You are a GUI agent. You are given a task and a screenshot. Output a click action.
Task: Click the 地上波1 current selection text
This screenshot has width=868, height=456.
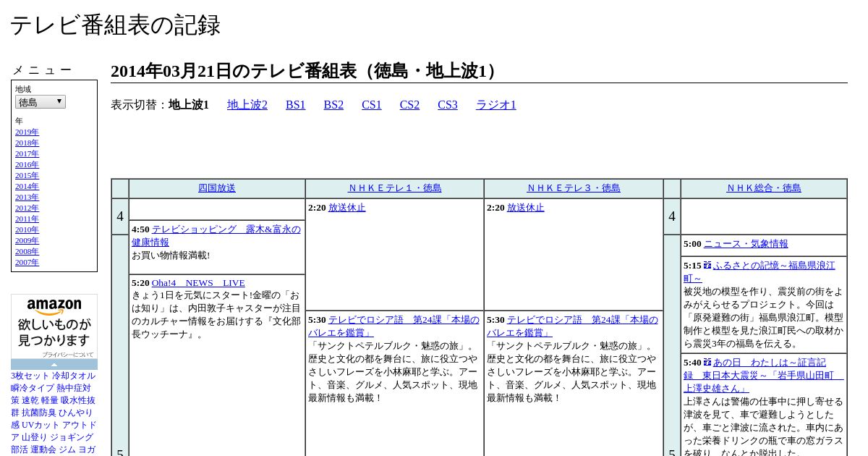point(189,105)
